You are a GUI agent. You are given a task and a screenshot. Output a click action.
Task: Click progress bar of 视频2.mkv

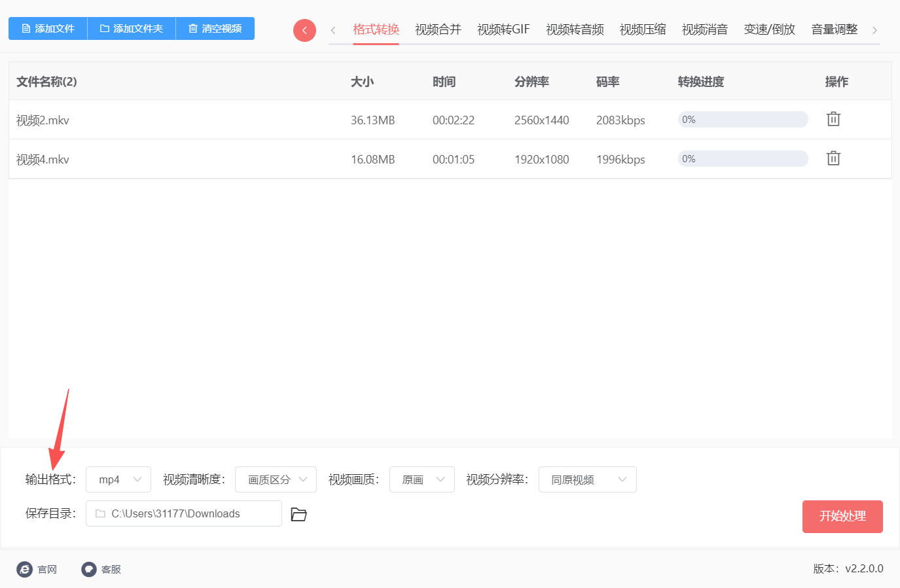coord(743,119)
